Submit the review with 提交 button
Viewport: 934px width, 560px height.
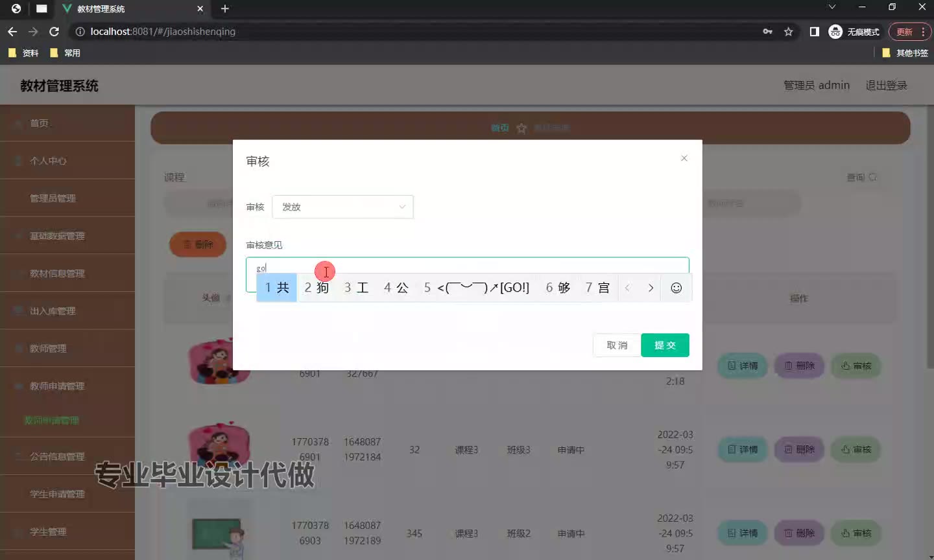(665, 345)
